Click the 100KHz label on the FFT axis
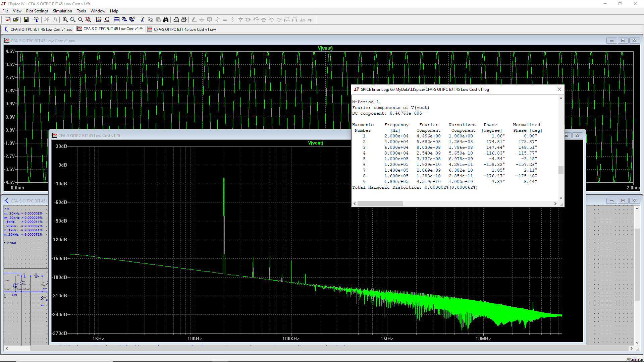Image resolution: width=644 pixels, height=363 pixels. tap(291, 339)
